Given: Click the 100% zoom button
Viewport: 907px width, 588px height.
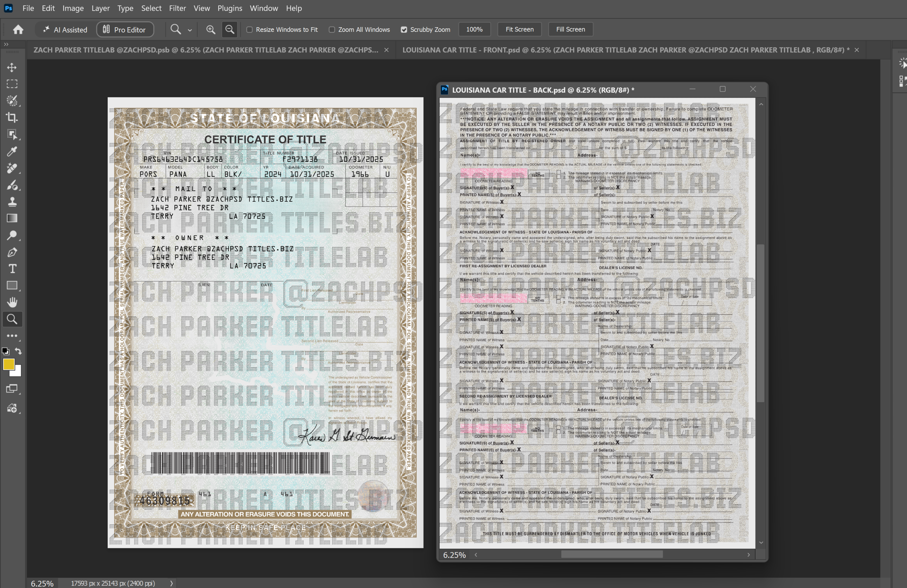Looking at the screenshot, I should [x=474, y=29].
